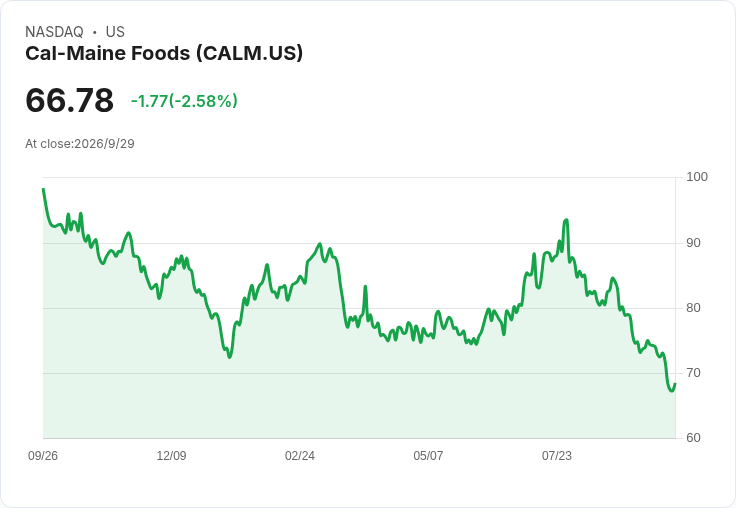Select the At close:2026/9/29 timestamp
736x508 pixels.
(x=80, y=144)
